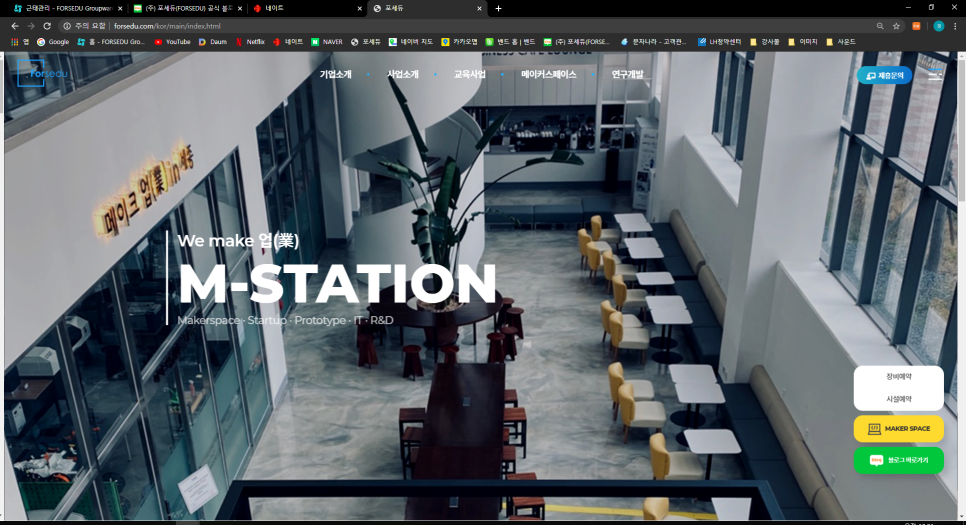Open the 문자나라 bookmark
This screenshot has height=525, width=966.
coord(653,42)
